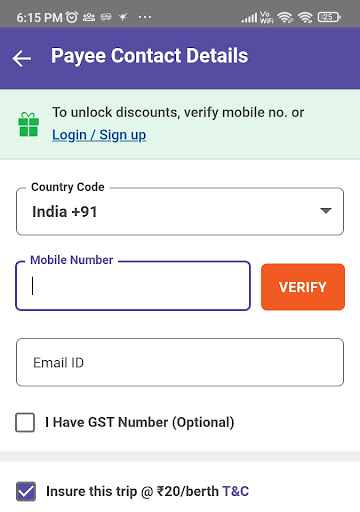Image resolution: width=360 pixels, height=512 pixels.
Task: Tap the I Have GST Number label
Action: (140, 422)
